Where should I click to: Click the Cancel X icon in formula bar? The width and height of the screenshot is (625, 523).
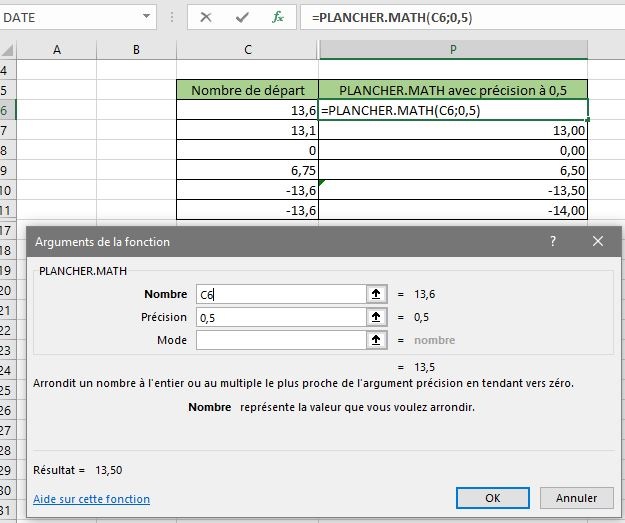tap(206, 18)
